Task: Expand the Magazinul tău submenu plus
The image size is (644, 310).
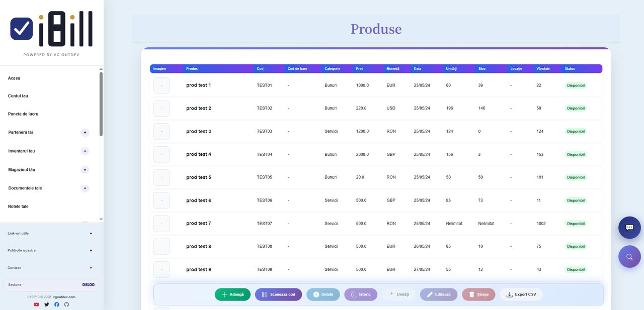Action: [85, 170]
